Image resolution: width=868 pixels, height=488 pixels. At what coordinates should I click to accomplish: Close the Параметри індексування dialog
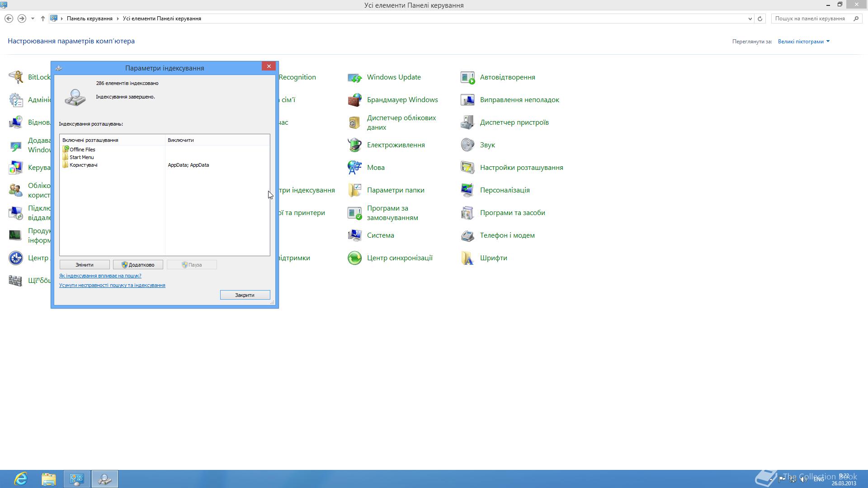point(269,66)
